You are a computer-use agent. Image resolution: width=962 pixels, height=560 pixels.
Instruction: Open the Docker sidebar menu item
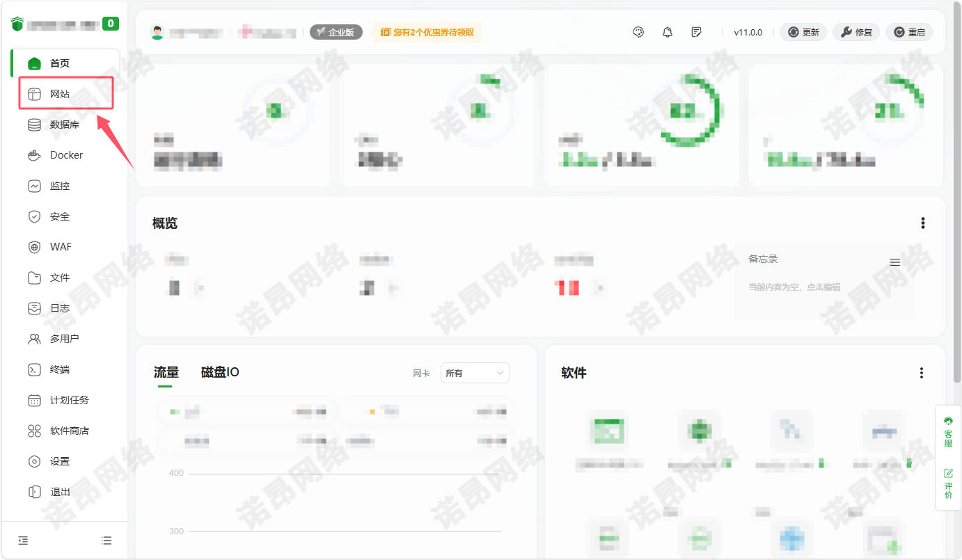coord(66,155)
